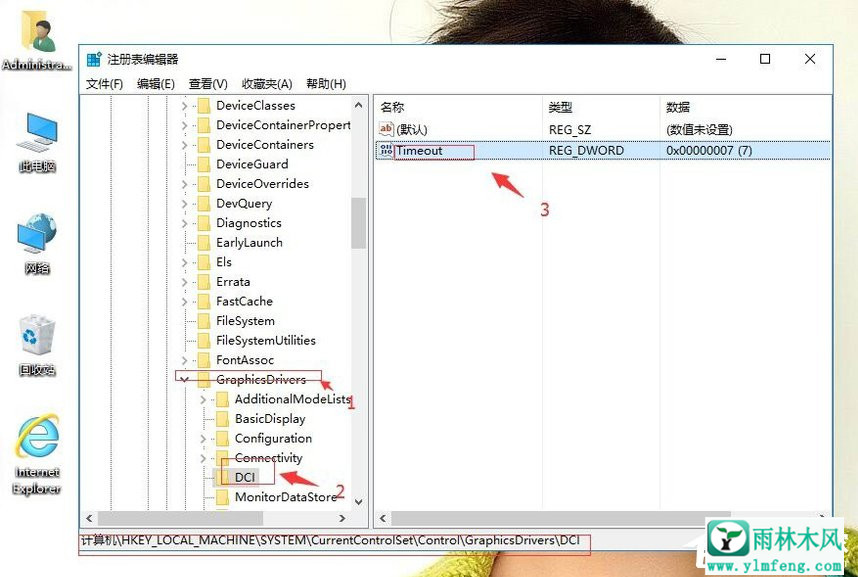
Task: Open the 帮助(H) menu
Action: coord(326,84)
